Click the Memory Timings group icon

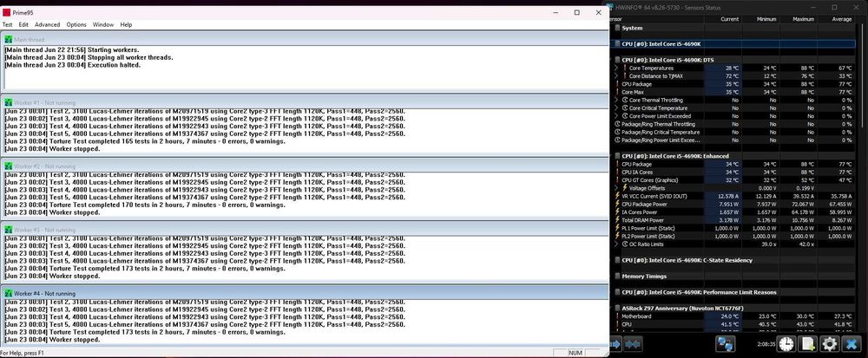(617, 277)
